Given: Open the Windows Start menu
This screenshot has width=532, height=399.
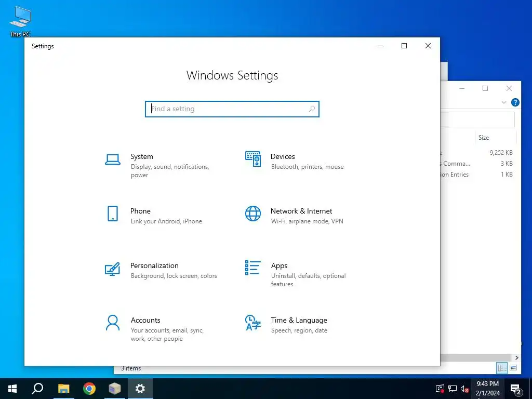Looking at the screenshot, I should tap(12, 389).
